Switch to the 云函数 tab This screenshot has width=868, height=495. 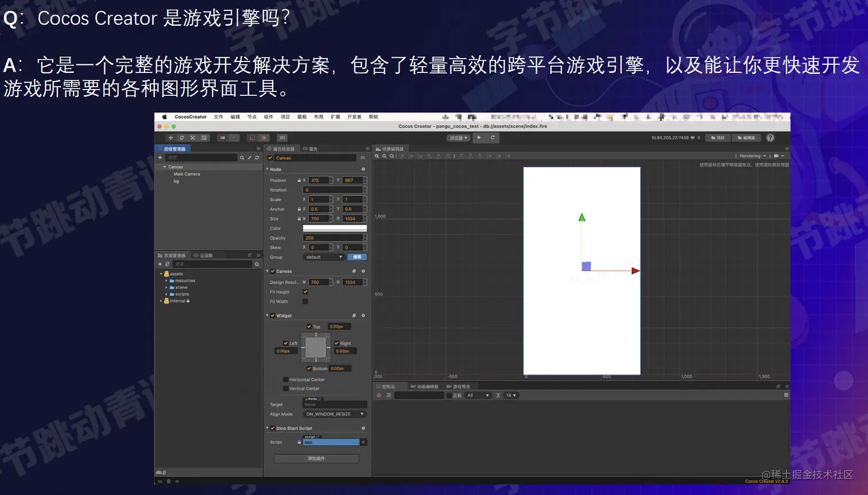[x=203, y=255]
